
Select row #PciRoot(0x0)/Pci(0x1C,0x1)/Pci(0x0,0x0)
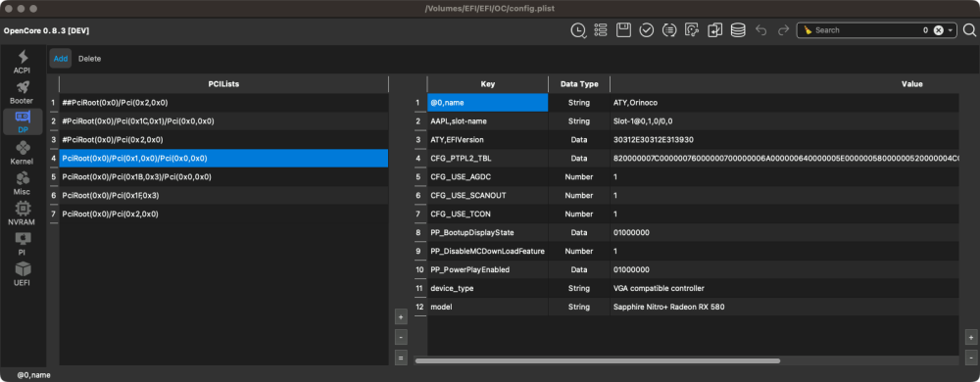223,121
